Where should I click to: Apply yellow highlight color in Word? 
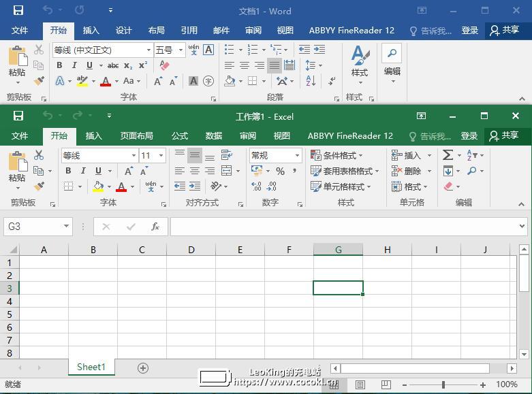click(x=82, y=81)
